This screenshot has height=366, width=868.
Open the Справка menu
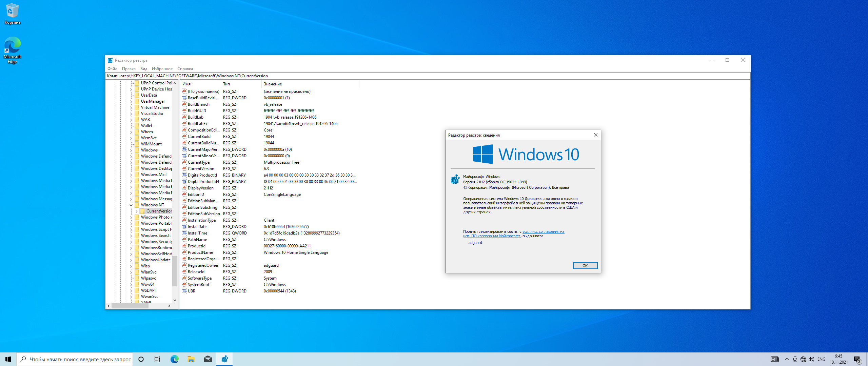point(185,69)
